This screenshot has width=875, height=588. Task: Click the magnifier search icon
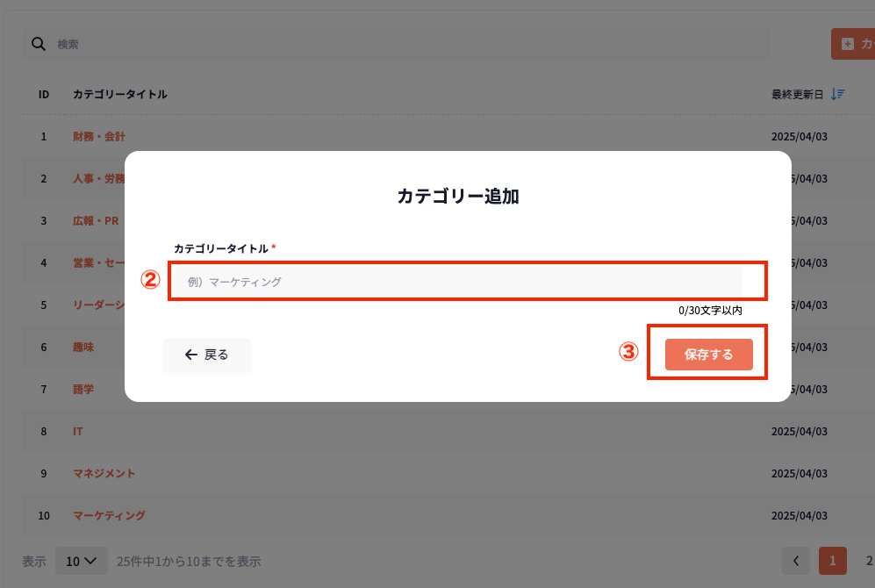pos(38,44)
